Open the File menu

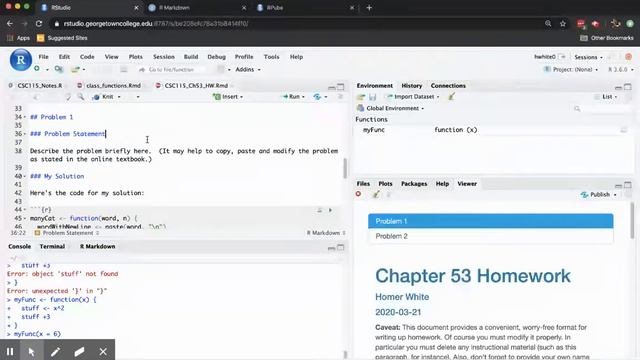(x=43, y=57)
